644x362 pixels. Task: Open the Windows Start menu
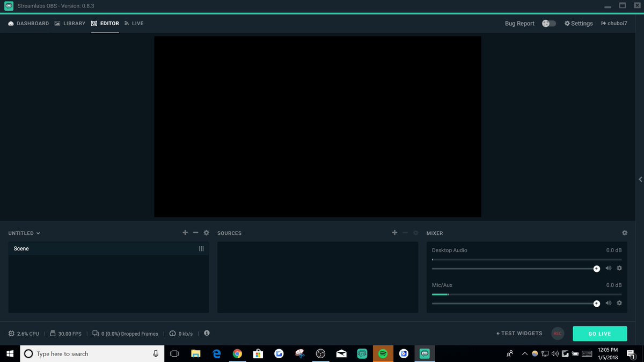click(10, 353)
